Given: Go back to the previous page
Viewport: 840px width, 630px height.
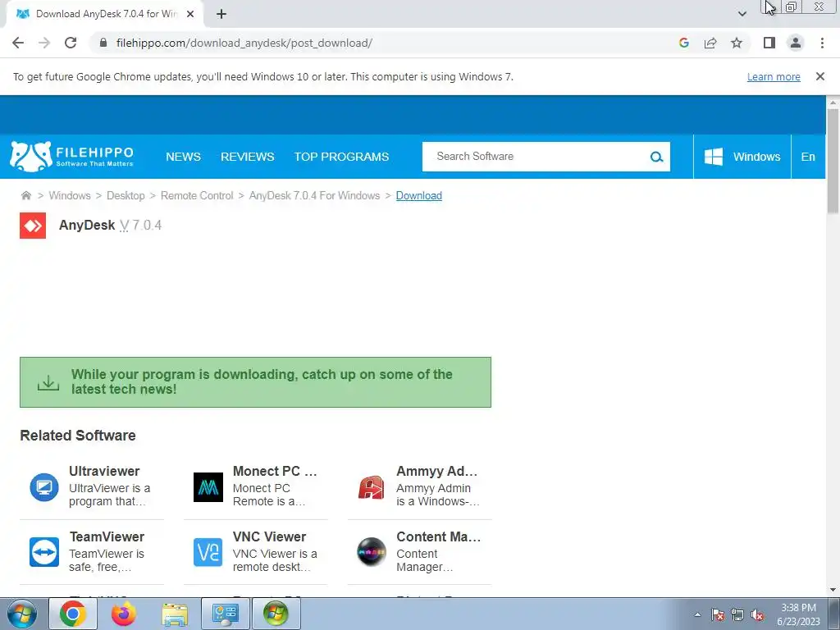Looking at the screenshot, I should pos(18,43).
